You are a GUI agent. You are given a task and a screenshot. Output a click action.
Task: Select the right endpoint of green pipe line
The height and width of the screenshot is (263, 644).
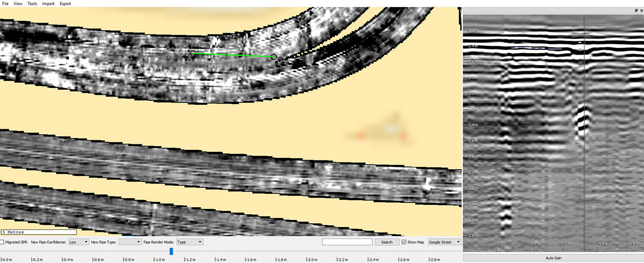(x=274, y=56)
